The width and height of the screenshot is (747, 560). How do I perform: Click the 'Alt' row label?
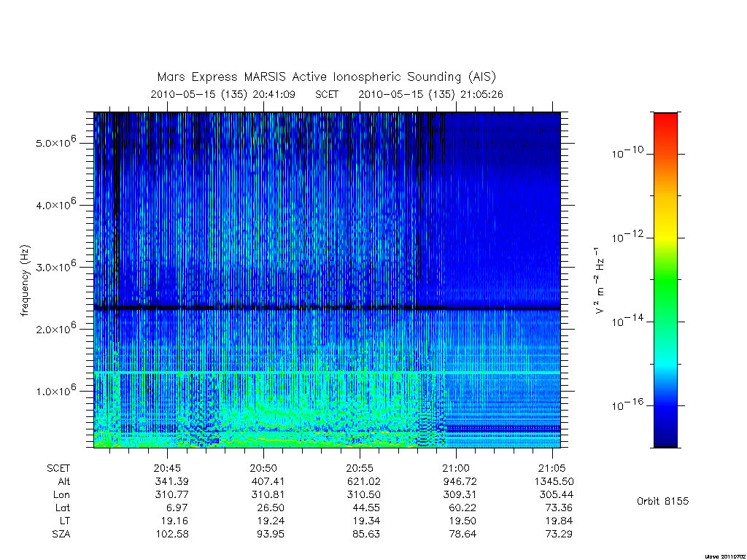(64, 481)
